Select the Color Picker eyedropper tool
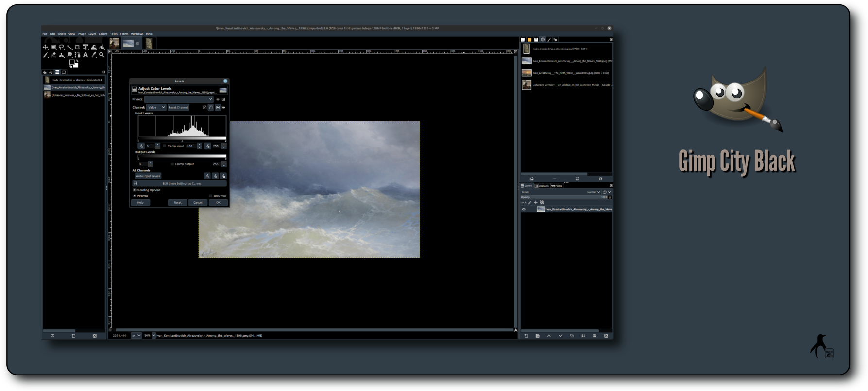Image resolution: width=868 pixels, height=391 pixels. coord(94,55)
